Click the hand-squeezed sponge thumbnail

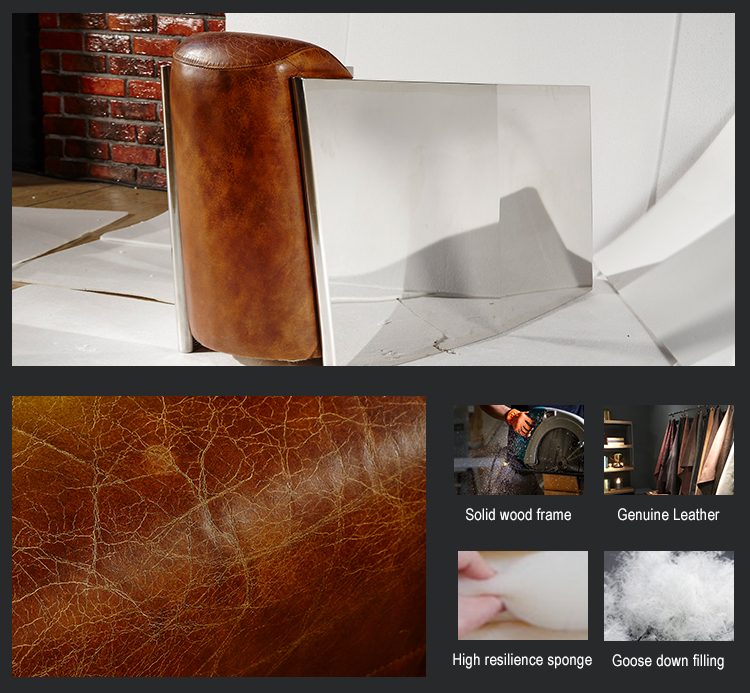523,595
